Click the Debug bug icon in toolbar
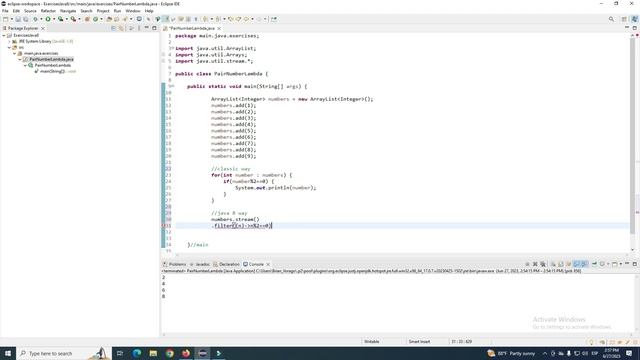Viewport: 640px width, 360px height. (35, 19)
